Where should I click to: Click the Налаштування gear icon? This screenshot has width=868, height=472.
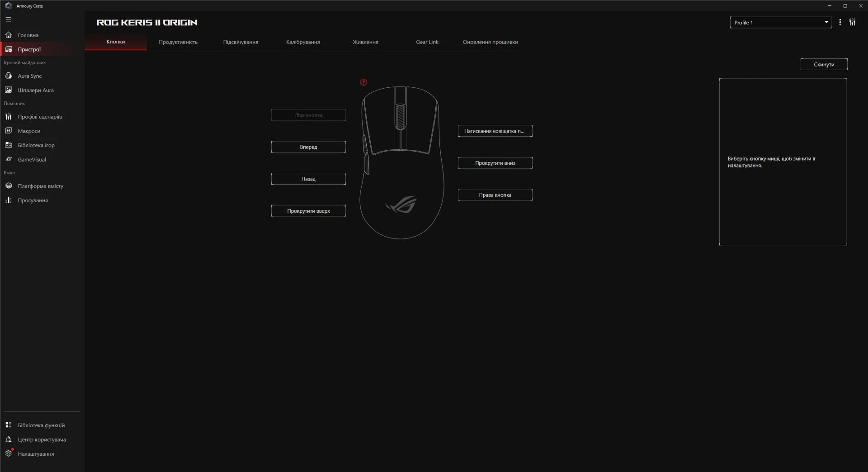8,453
